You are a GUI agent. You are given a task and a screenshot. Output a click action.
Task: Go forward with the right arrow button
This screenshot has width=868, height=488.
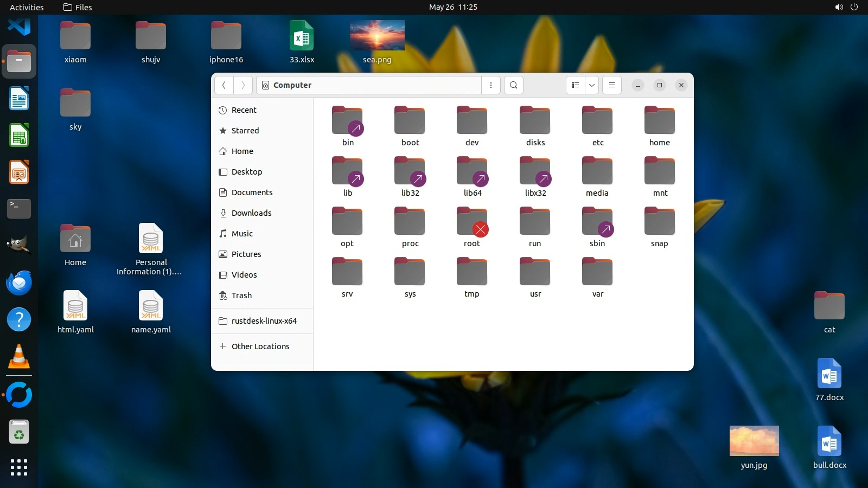click(x=243, y=85)
